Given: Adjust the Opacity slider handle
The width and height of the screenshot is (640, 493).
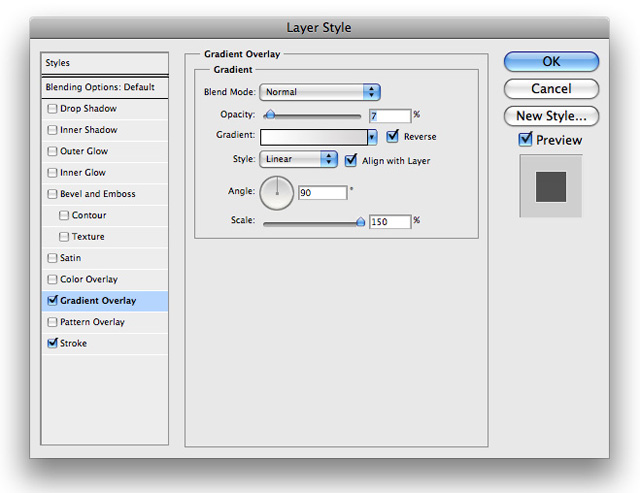Looking at the screenshot, I should 270,115.
